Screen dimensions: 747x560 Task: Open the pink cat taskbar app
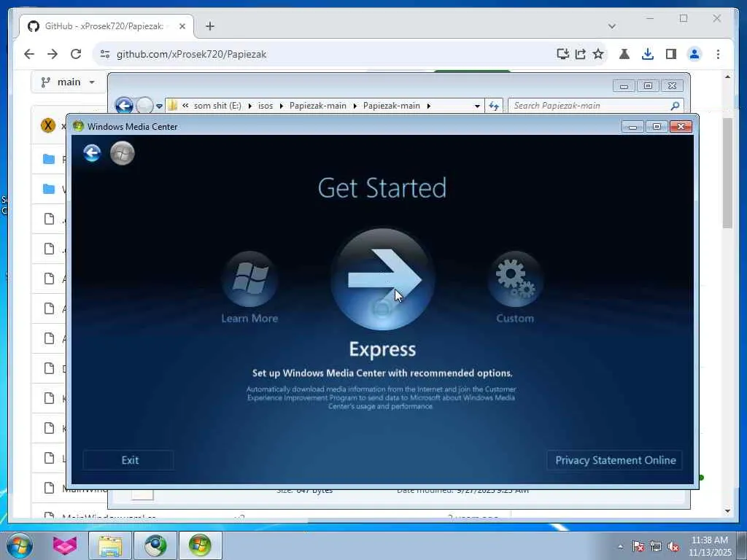65,545
